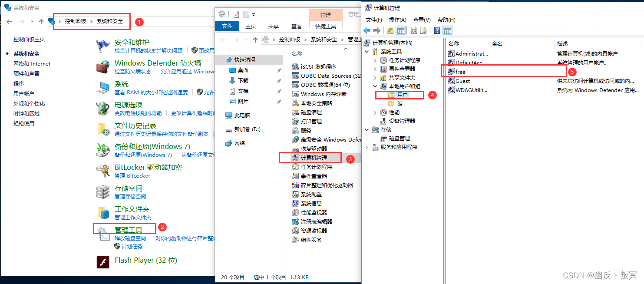Open the blue 文件 tab in Explorer

pos(227,26)
